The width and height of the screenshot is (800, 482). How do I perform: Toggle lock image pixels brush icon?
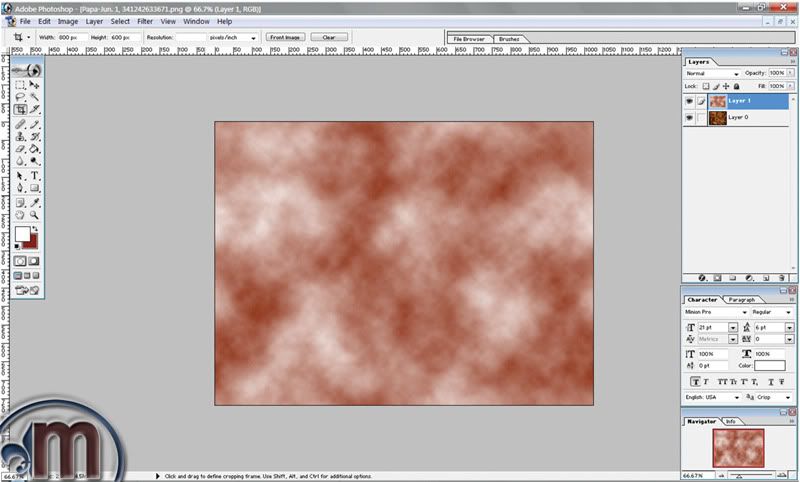click(716, 86)
